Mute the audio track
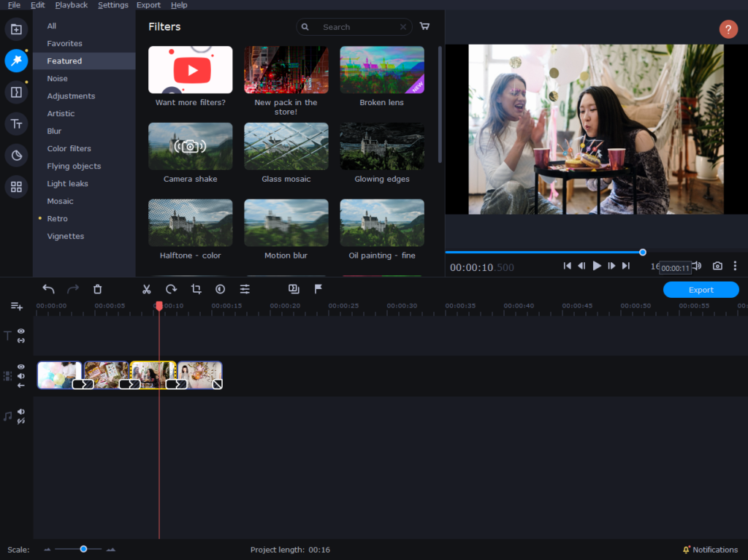The height and width of the screenshot is (560, 748). [x=21, y=412]
